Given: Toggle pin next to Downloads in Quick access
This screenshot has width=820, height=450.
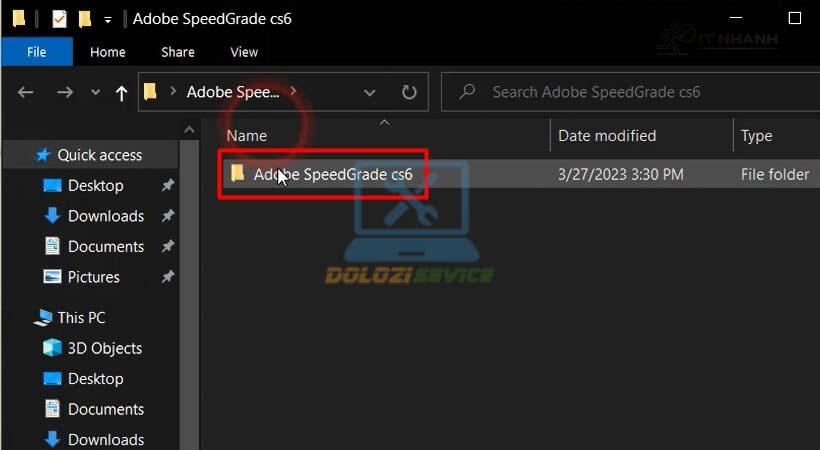Looking at the screenshot, I should (168, 216).
